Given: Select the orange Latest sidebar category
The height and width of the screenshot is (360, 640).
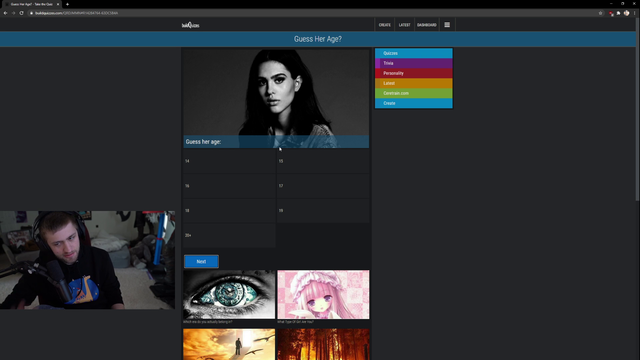Looking at the screenshot, I should (413, 83).
